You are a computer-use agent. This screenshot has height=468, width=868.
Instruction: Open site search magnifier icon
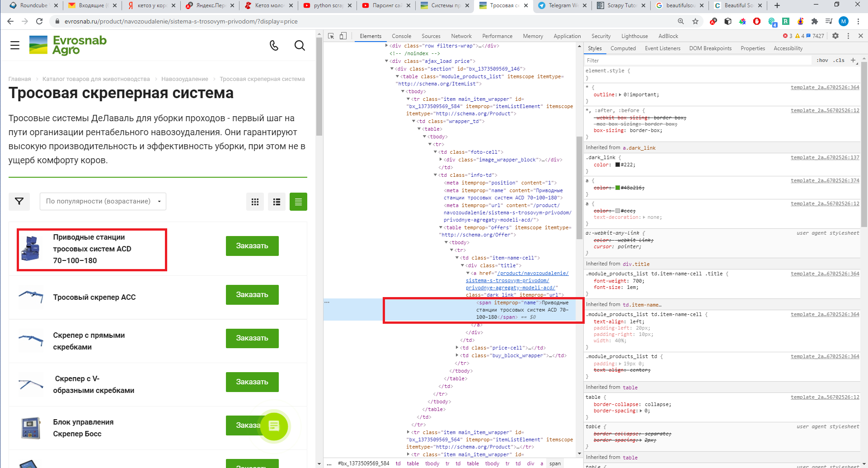300,45
